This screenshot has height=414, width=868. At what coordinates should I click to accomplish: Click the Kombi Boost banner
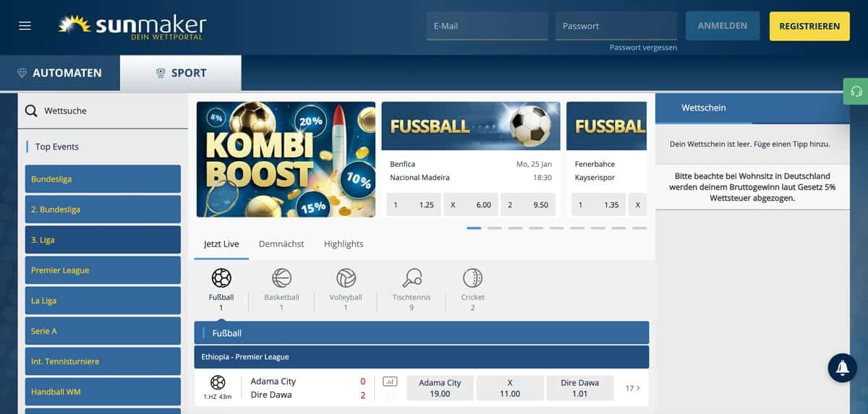tap(286, 159)
